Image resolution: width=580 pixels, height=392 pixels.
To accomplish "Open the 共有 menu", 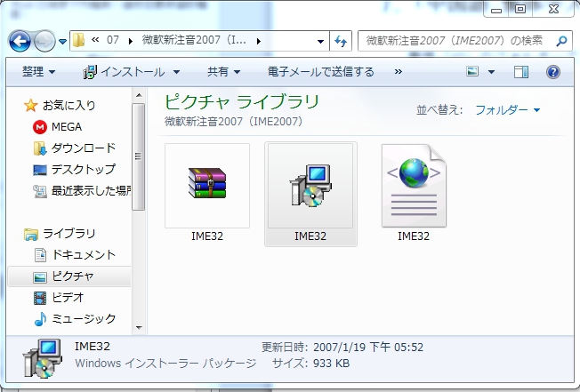I will (x=223, y=72).
